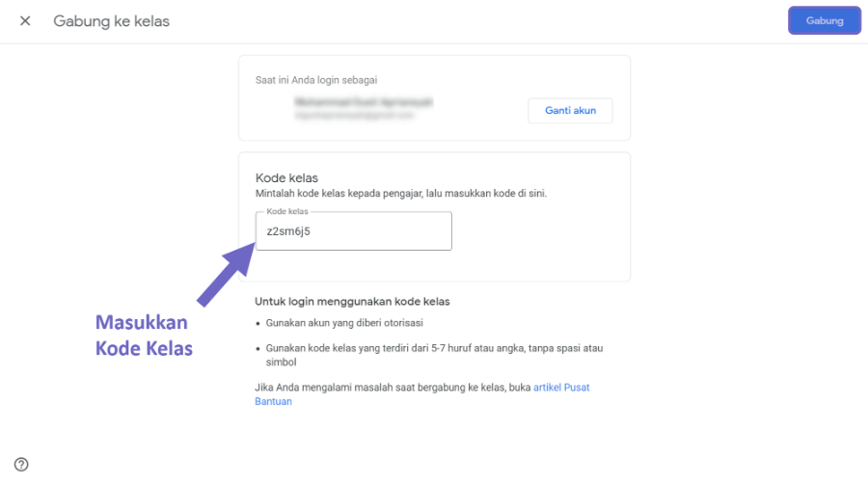Click the blue Gabung button
The height and width of the screenshot is (484, 868).
click(825, 21)
